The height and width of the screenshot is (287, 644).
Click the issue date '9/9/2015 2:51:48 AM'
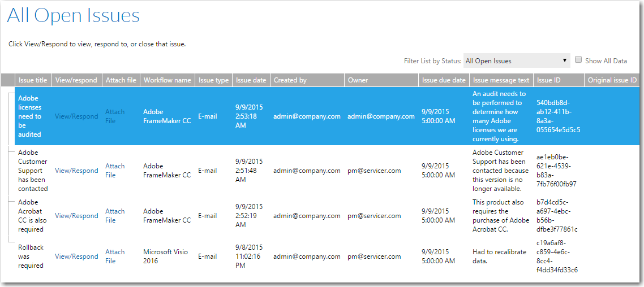(250, 171)
